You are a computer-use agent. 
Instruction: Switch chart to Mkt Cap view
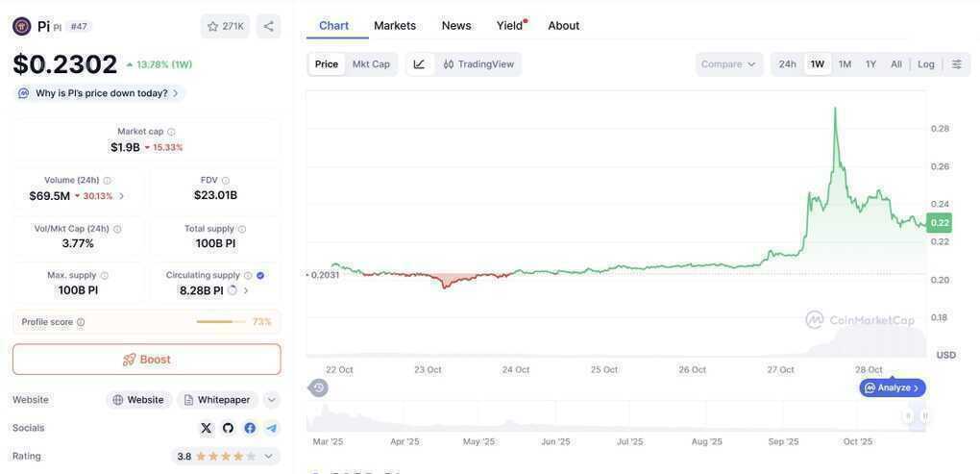(371, 64)
